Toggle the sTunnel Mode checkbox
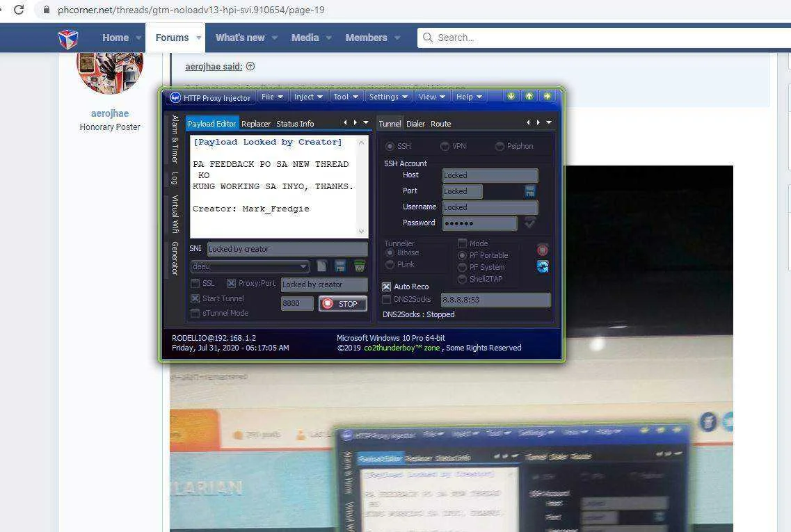The width and height of the screenshot is (791, 532). tap(195, 313)
